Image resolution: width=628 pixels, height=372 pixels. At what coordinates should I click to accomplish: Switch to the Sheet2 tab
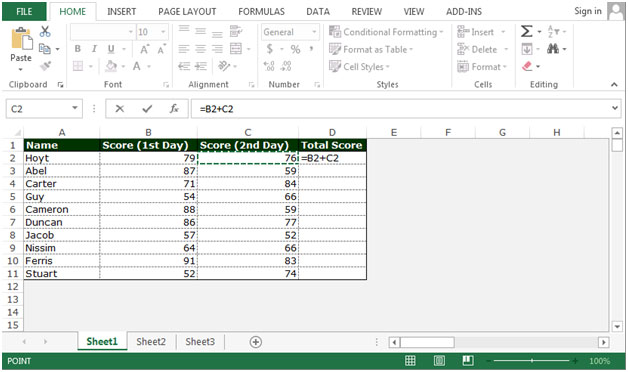151,342
